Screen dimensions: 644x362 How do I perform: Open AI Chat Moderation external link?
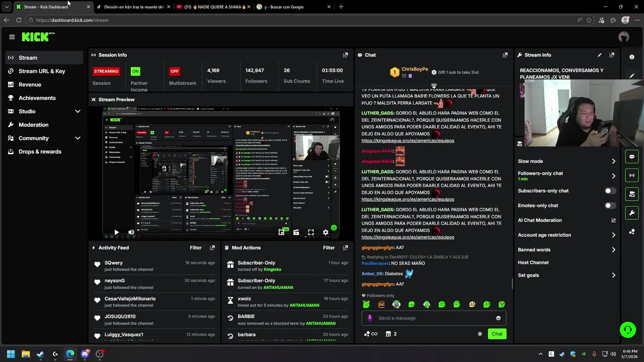[x=613, y=220]
